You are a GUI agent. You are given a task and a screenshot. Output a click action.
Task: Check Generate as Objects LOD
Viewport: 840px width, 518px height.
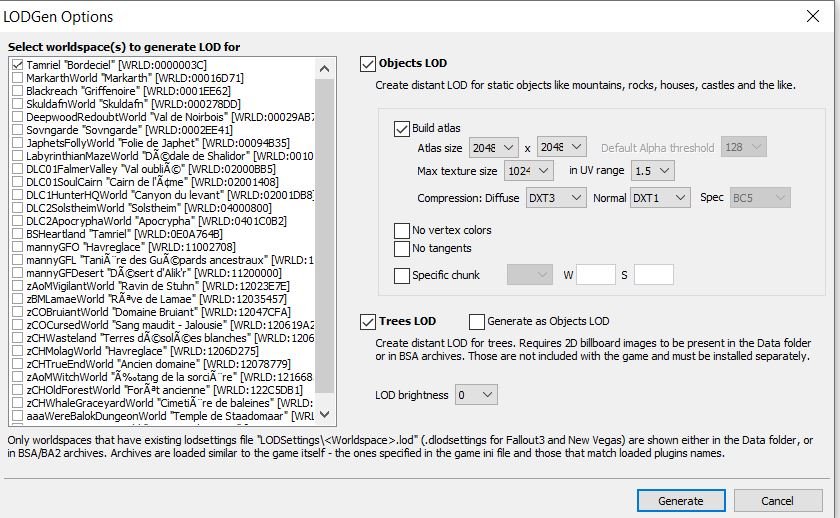(477, 321)
